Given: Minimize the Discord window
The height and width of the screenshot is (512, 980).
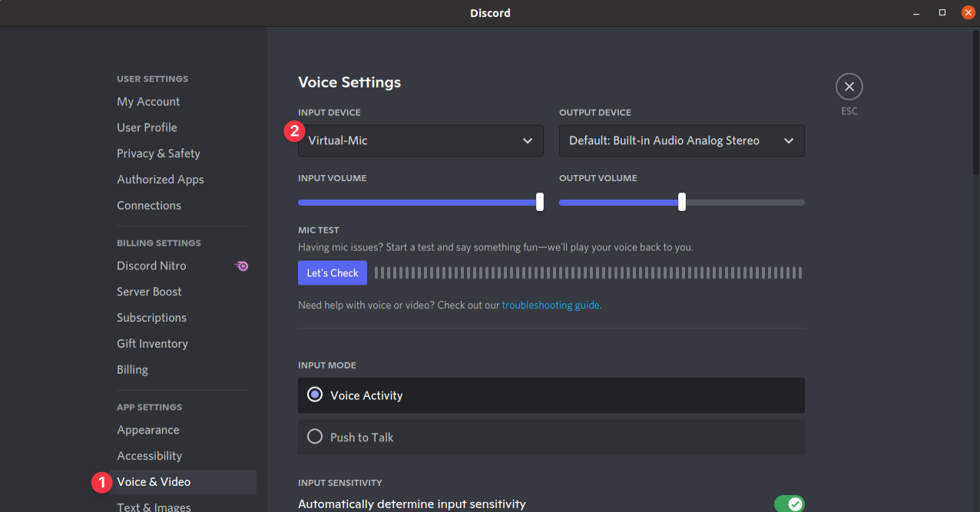Looking at the screenshot, I should point(915,13).
